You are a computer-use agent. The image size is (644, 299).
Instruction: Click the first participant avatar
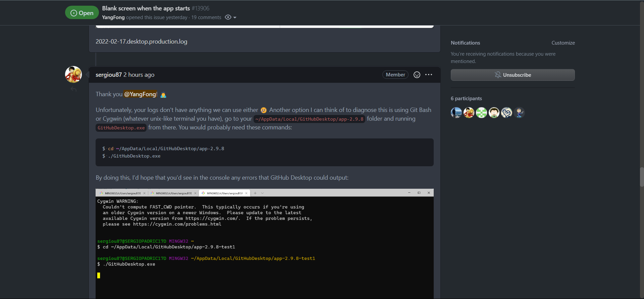(x=456, y=113)
